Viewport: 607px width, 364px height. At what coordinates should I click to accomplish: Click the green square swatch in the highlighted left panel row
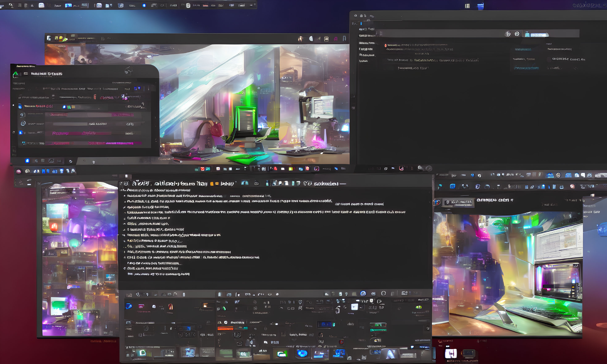[x=69, y=107]
